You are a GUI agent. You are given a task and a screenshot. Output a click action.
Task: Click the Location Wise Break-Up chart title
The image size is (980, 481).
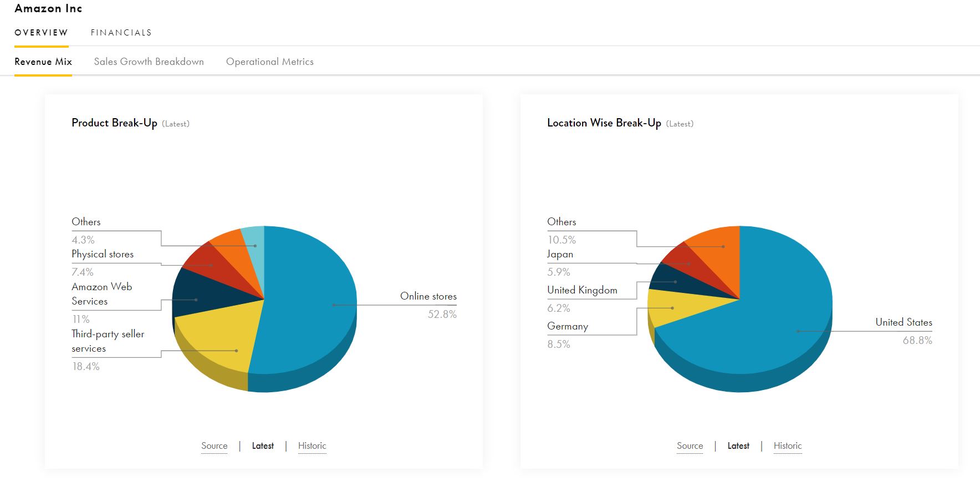(x=604, y=123)
